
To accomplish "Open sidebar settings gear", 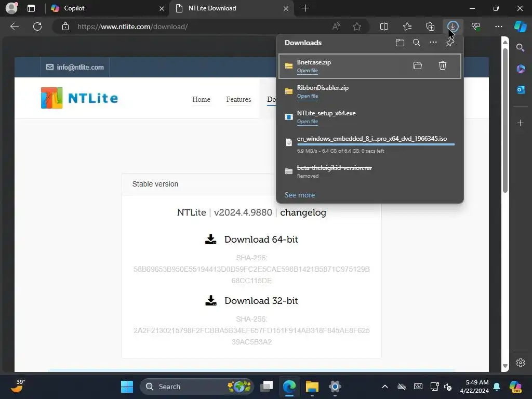I will point(521,363).
